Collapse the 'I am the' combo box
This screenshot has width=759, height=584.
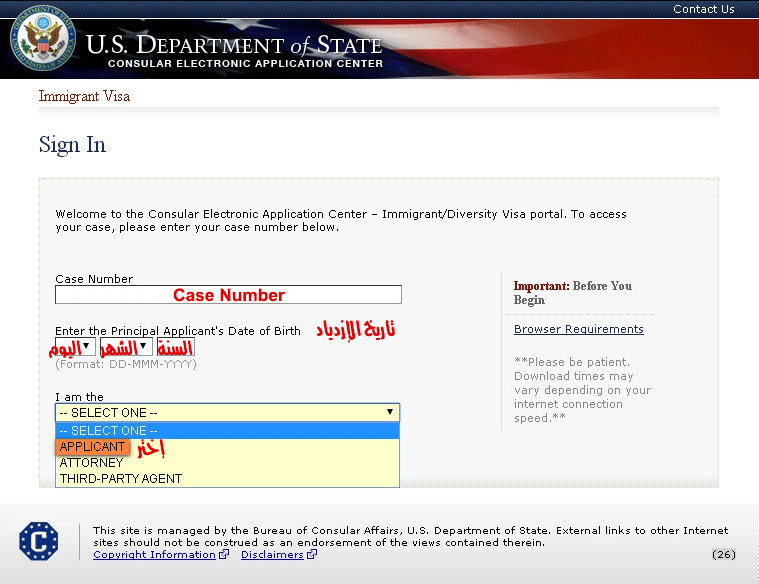click(x=227, y=413)
